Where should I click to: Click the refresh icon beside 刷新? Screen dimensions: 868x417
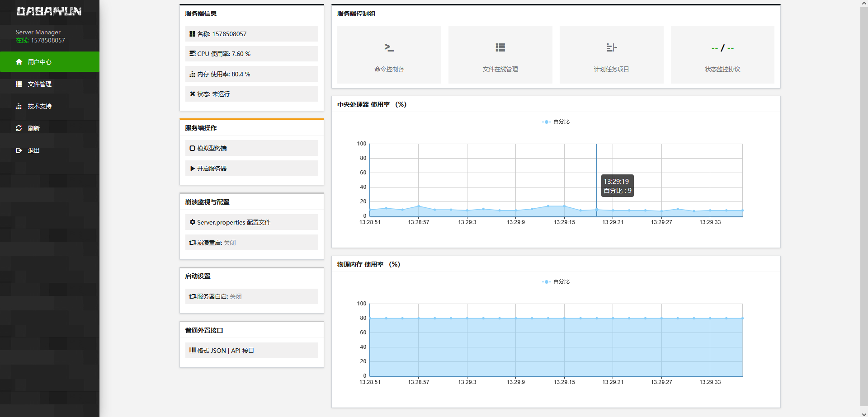pos(19,128)
